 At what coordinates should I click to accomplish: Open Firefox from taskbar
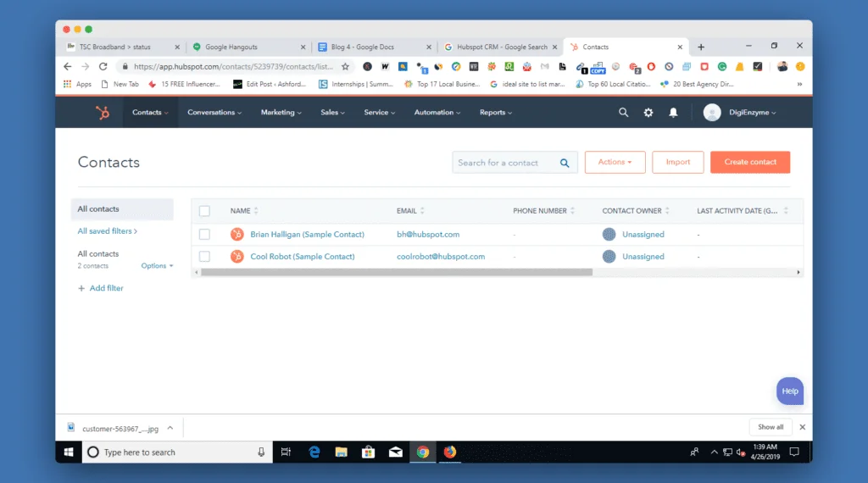(x=450, y=452)
